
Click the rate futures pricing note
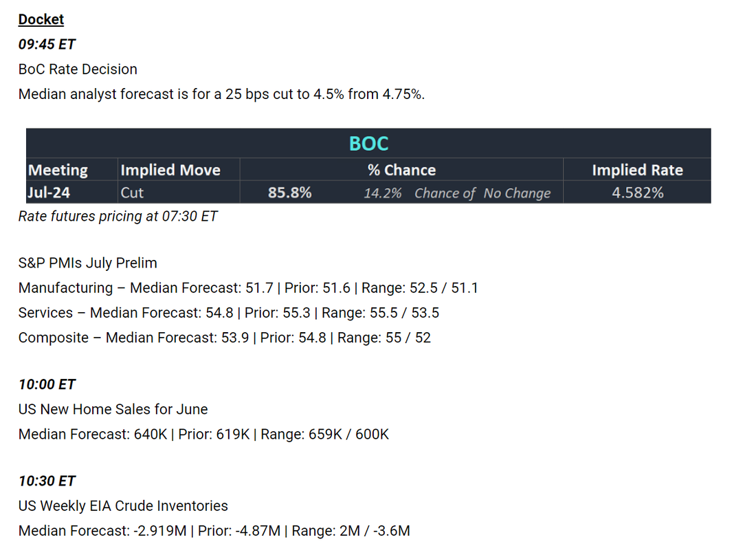click(118, 216)
